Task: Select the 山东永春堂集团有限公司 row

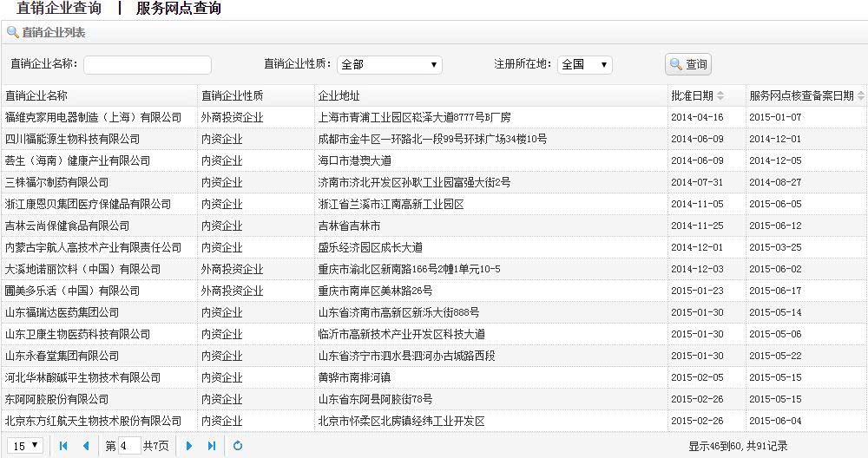Action: [434, 356]
